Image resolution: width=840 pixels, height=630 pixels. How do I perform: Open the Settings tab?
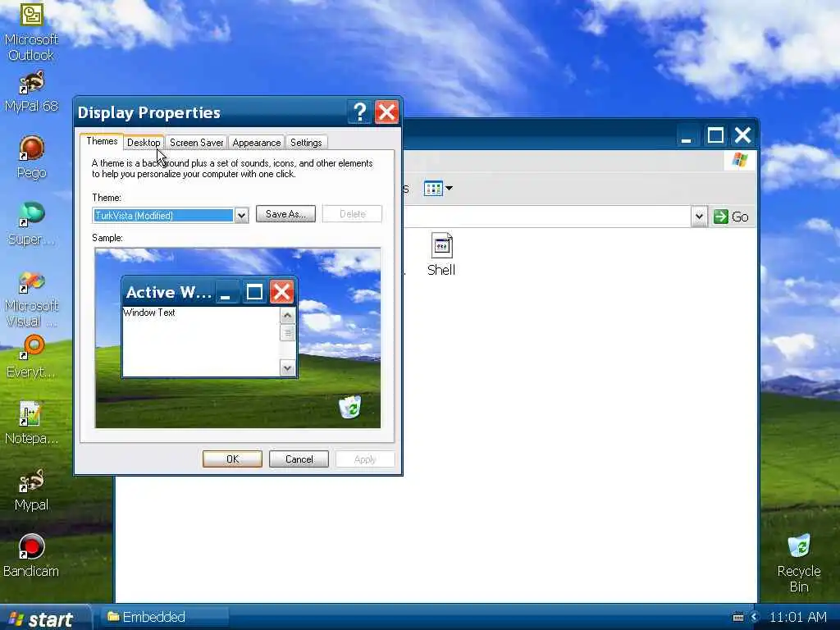point(306,143)
